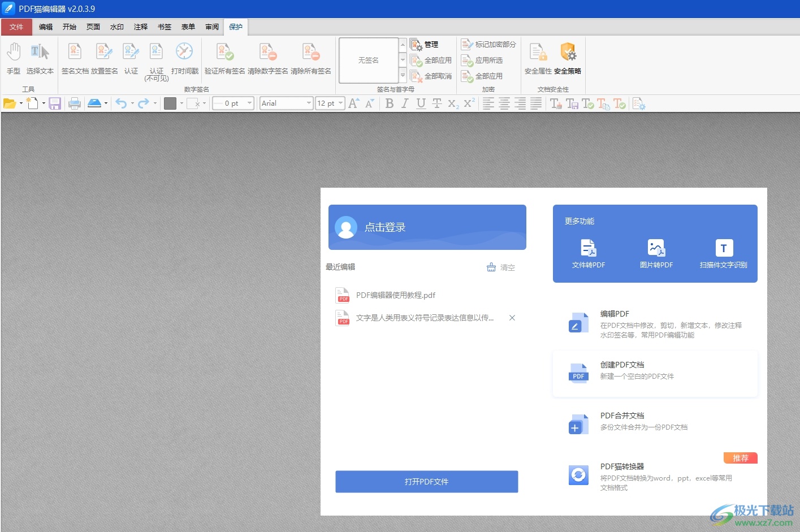This screenshot has height=532, width=800.
Task: Switch to the 表单 (Form) tab
Action: pos(188,27)
